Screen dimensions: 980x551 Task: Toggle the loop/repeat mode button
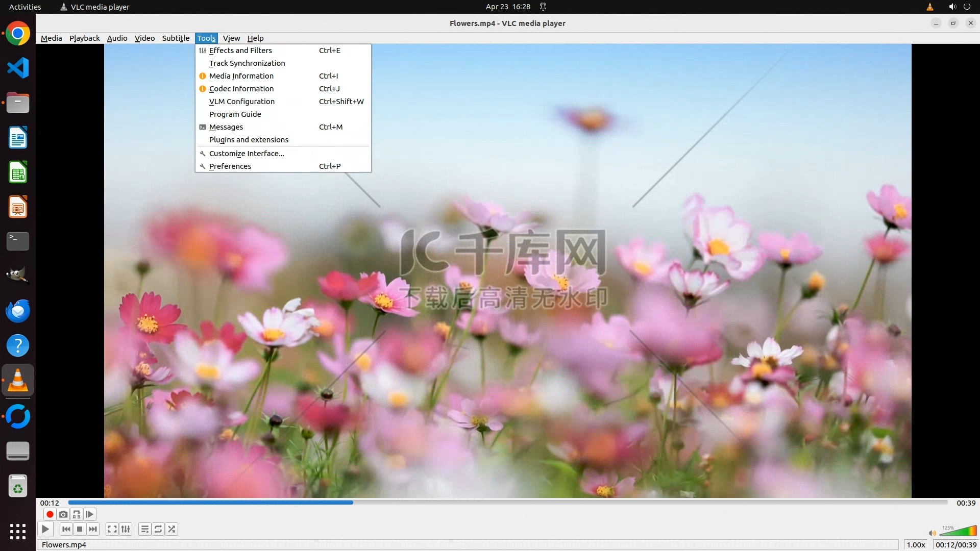[x=158, y=529]
